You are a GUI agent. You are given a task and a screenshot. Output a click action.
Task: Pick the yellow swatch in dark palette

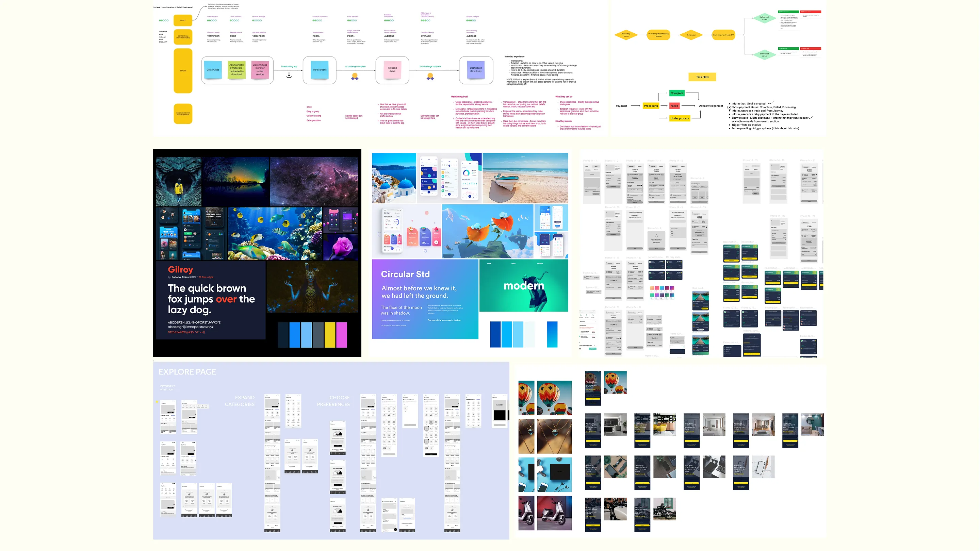point(330,335)
